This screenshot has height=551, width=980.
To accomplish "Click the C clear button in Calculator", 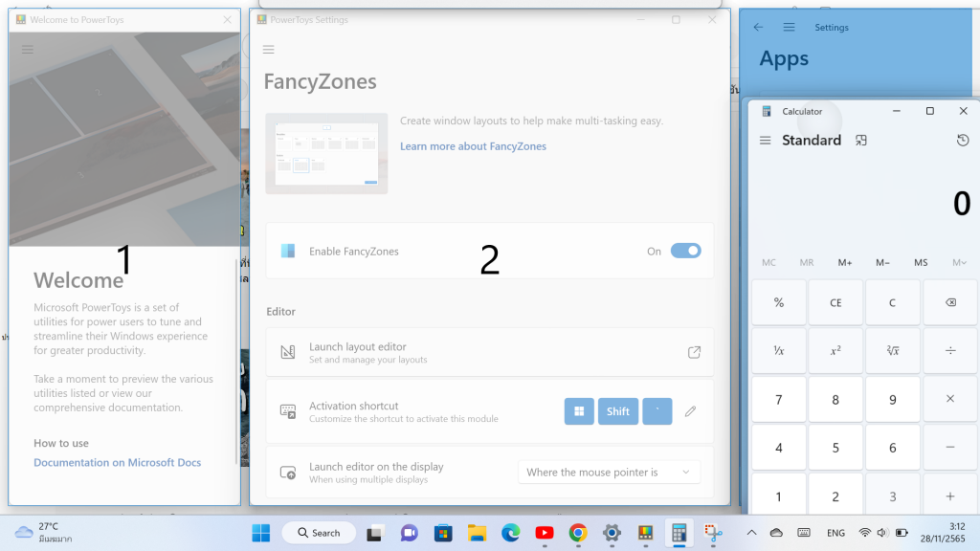I will click(893, 302).
